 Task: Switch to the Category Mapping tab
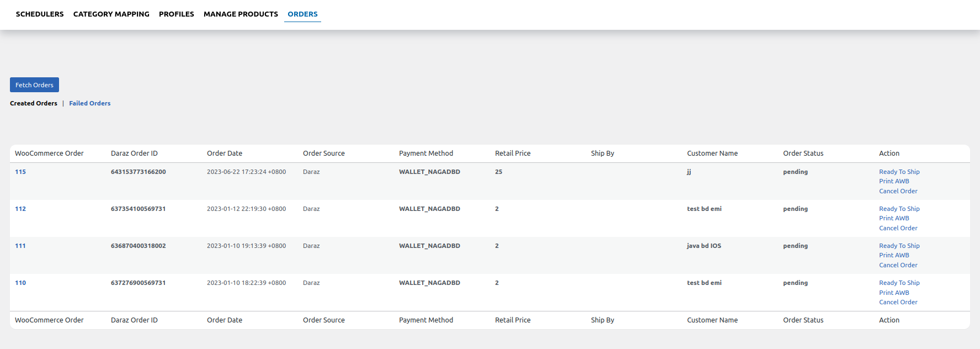(111, 14)
